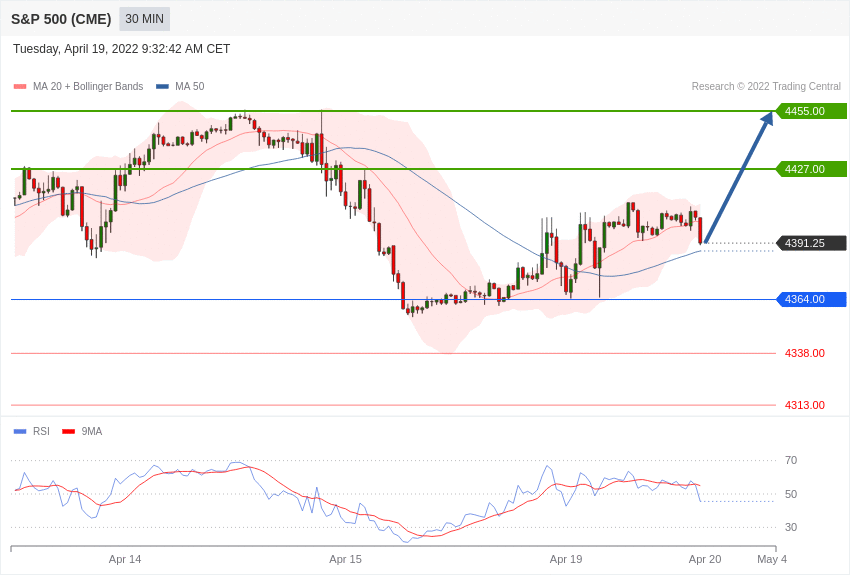Click the 4338.00 support price text
Screen dimensions: 850x576
804,353
